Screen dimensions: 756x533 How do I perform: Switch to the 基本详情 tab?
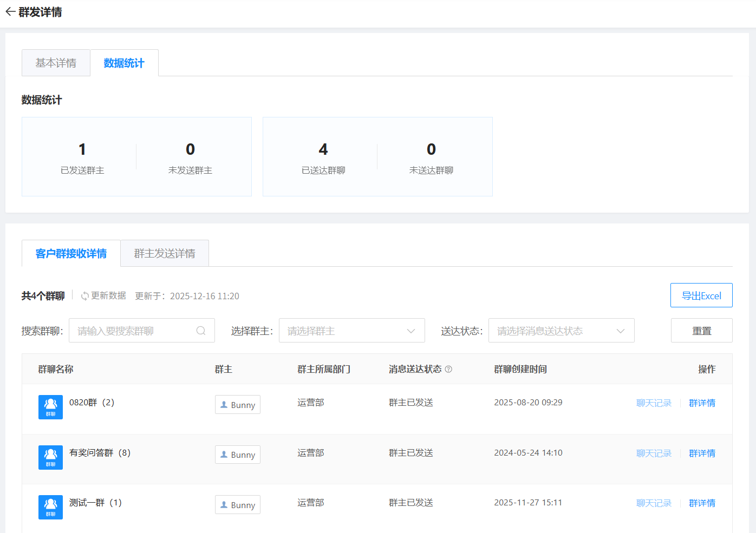[x=56, y=63]
